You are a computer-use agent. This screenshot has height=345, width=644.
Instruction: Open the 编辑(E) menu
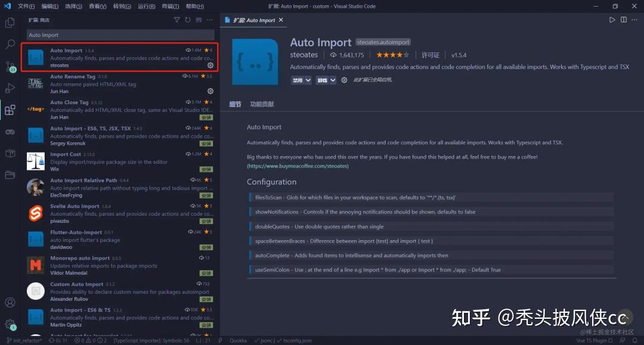tap(49, 6)
